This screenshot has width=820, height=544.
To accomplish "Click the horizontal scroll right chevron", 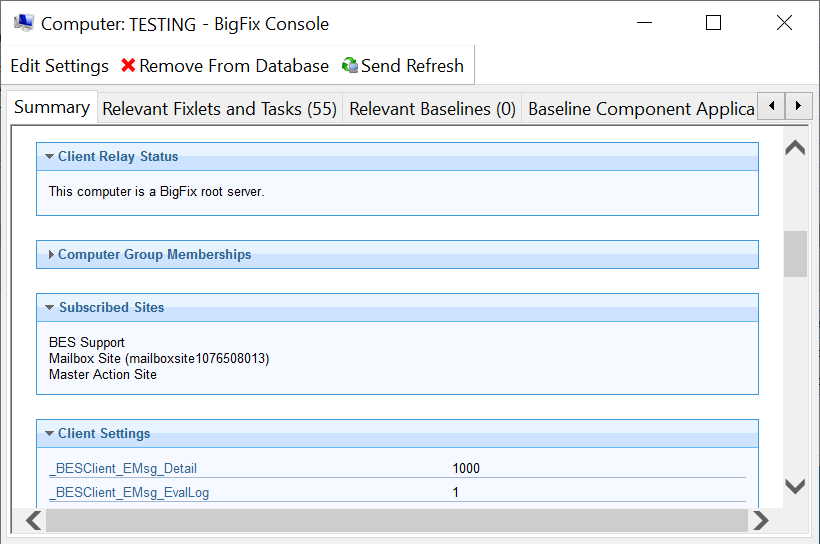I will tap(761, 520).
